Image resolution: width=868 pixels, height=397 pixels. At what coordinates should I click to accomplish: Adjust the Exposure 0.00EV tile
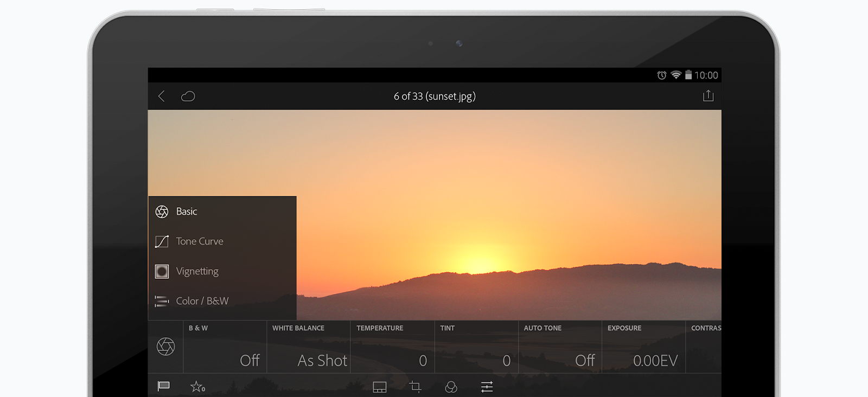(644, 347)
